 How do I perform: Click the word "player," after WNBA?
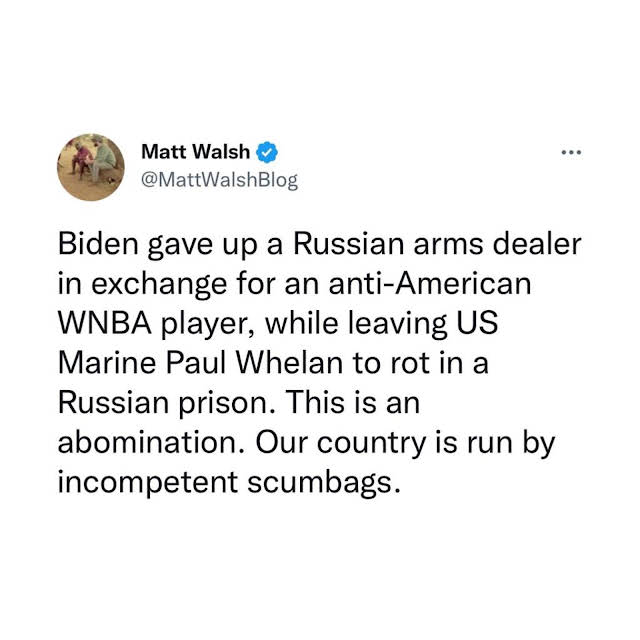(x=209, y=324)
